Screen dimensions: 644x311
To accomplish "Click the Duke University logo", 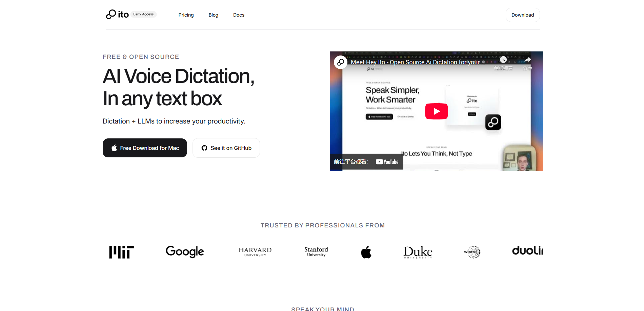I will pos(418,252).
